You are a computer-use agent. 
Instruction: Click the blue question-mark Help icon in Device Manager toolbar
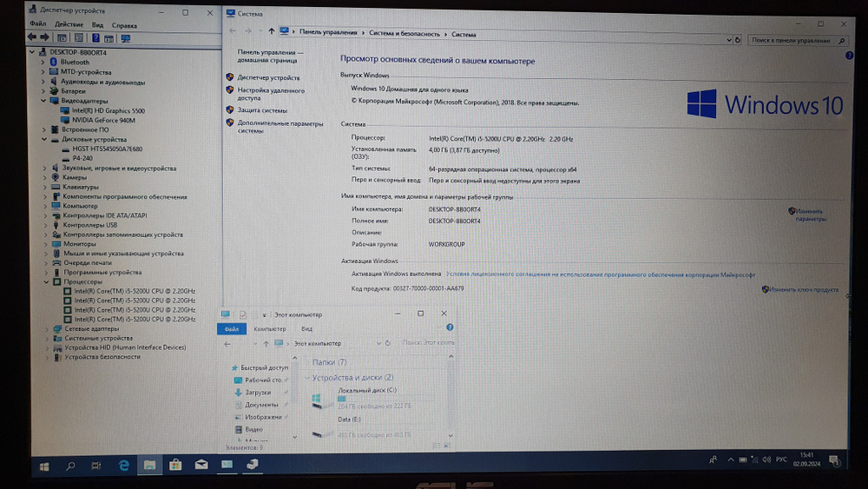click(95, 37)
